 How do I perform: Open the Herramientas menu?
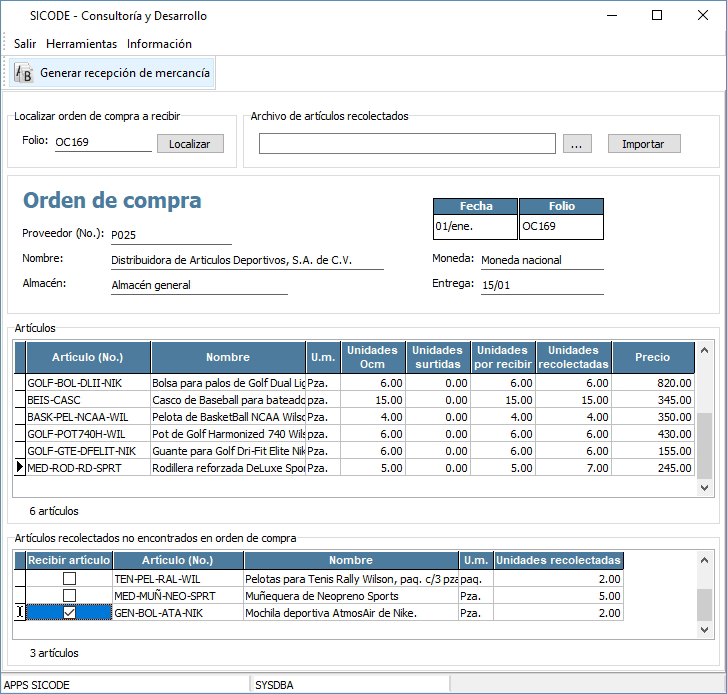click(81, 44)
